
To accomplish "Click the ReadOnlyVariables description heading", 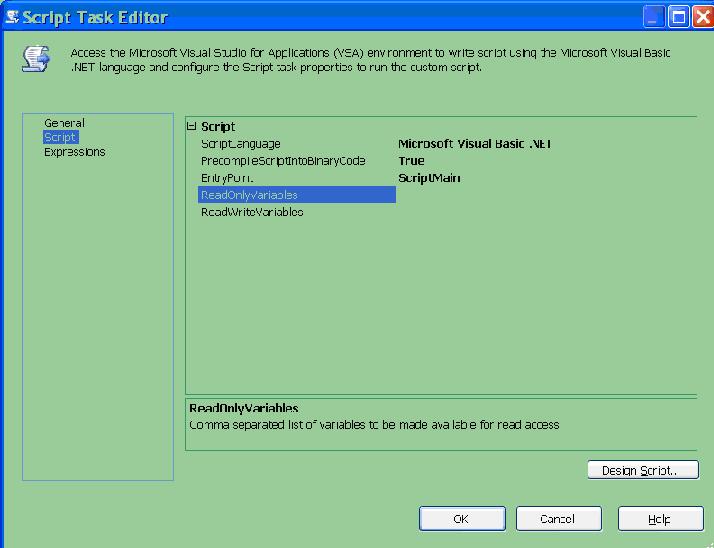I will click(244, 408).
